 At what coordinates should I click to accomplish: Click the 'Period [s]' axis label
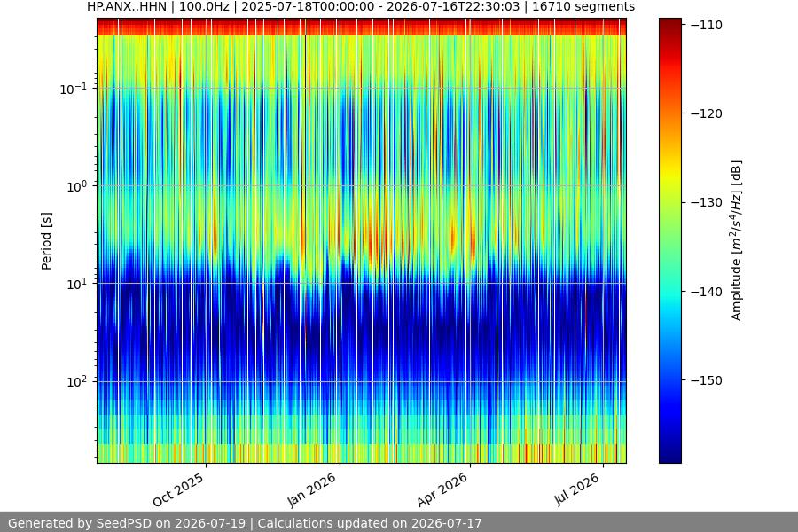pyautogui.click(x=46, y=241)
